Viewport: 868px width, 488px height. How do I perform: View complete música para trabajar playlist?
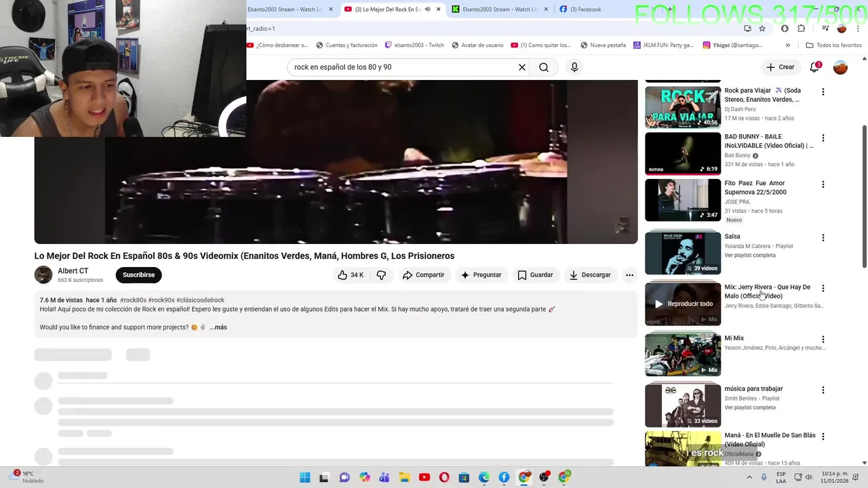click(750, 407)
